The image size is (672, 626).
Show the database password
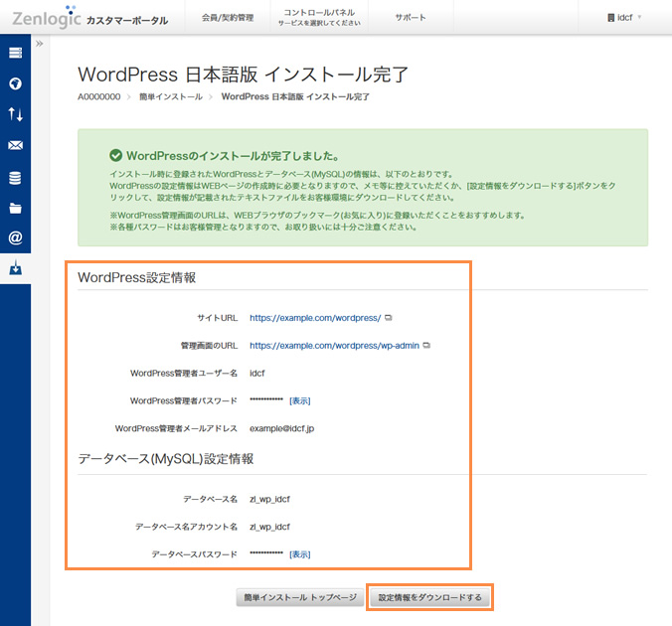coord(300,554)
